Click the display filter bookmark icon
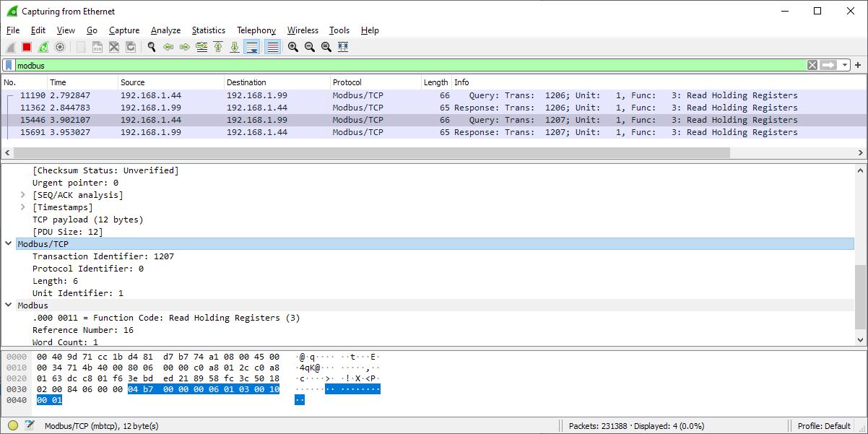868x434 pixels. (9, 65)
